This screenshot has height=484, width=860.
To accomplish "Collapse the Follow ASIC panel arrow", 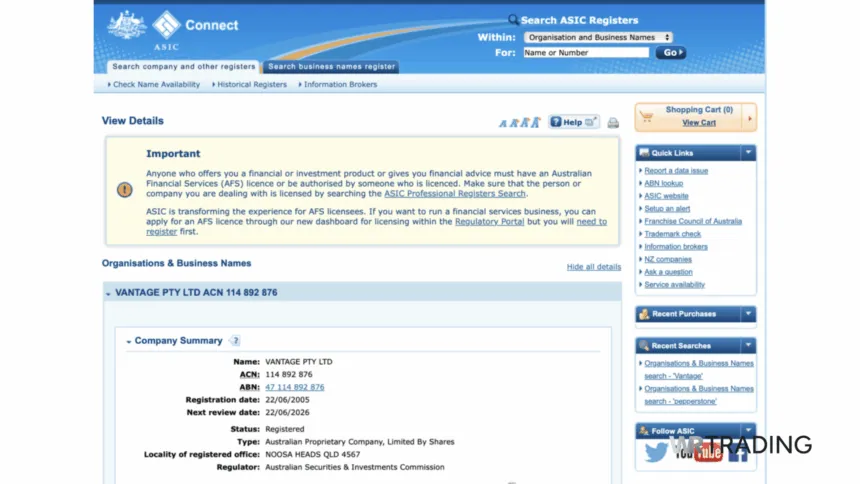I will 748,430.
